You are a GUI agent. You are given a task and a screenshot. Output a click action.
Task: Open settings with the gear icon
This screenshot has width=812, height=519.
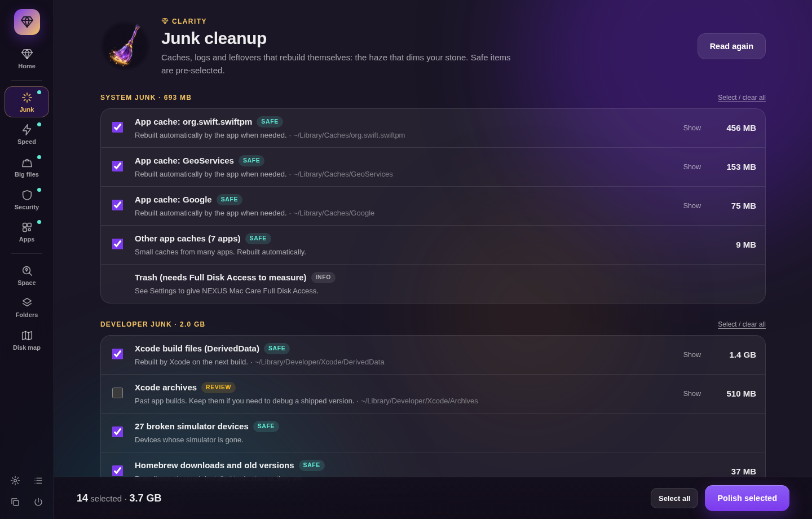pos(15,481)
